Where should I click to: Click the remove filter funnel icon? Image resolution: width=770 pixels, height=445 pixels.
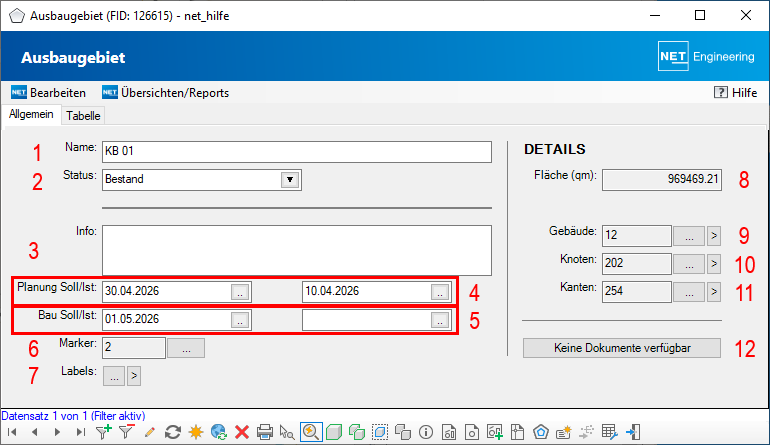coord(127,432)
